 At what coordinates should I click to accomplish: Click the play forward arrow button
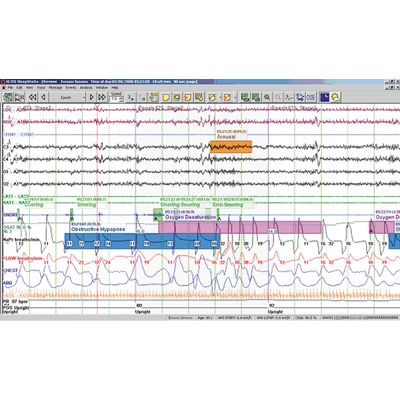[91, 97]
